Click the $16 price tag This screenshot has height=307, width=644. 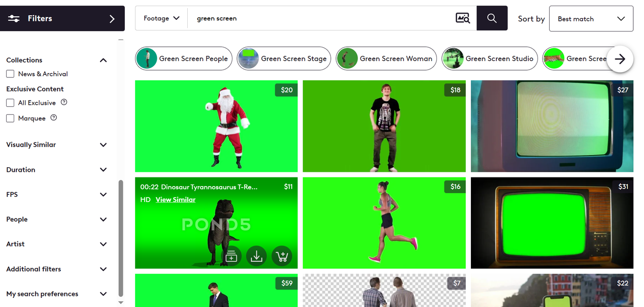tap(455, 187)
